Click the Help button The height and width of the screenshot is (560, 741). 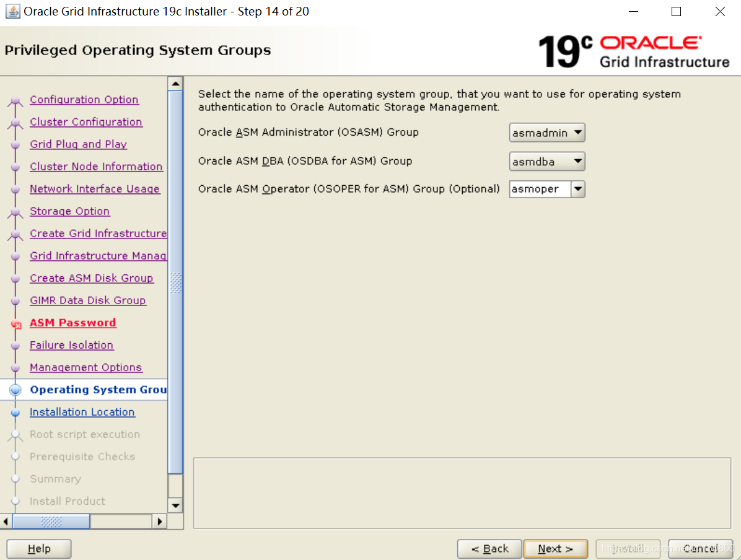point(39,549)
